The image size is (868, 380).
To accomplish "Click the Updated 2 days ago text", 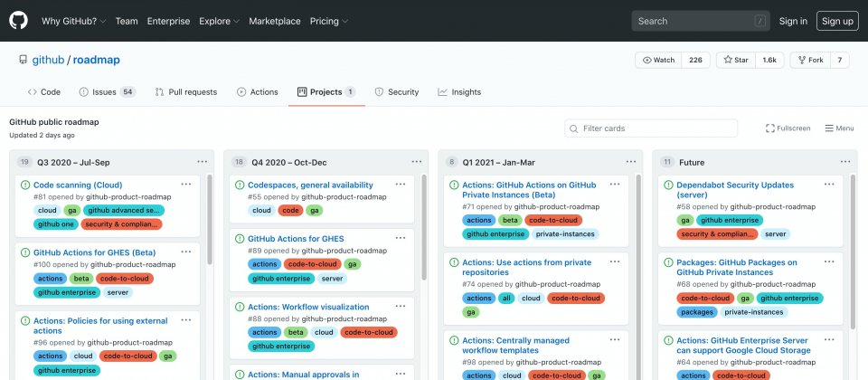I will [x=42, y=135].
